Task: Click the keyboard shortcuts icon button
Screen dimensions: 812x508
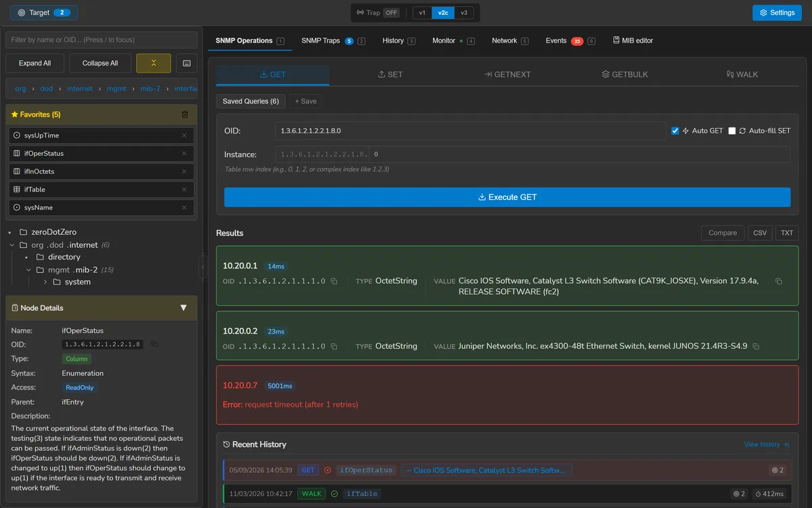Action: pyautogui.click(x=186, y=63)
